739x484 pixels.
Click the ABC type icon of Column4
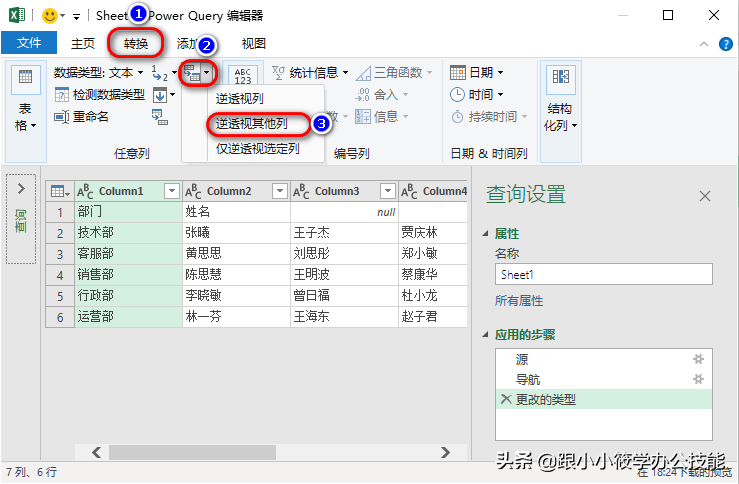pyautogui.click(x=409, y=191)
